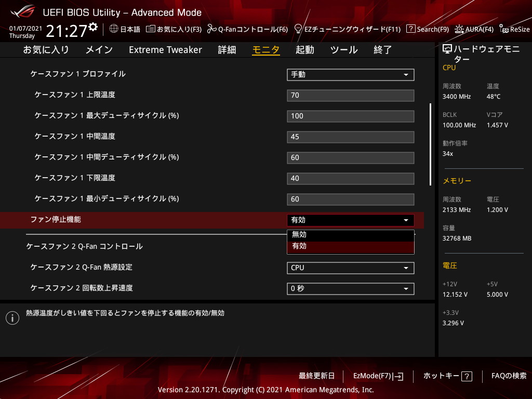Viewport: 532px width, 399px height.
Task: Click Vコア value 1.457 V
Action: pyautogui.click(x=497, y=125)
